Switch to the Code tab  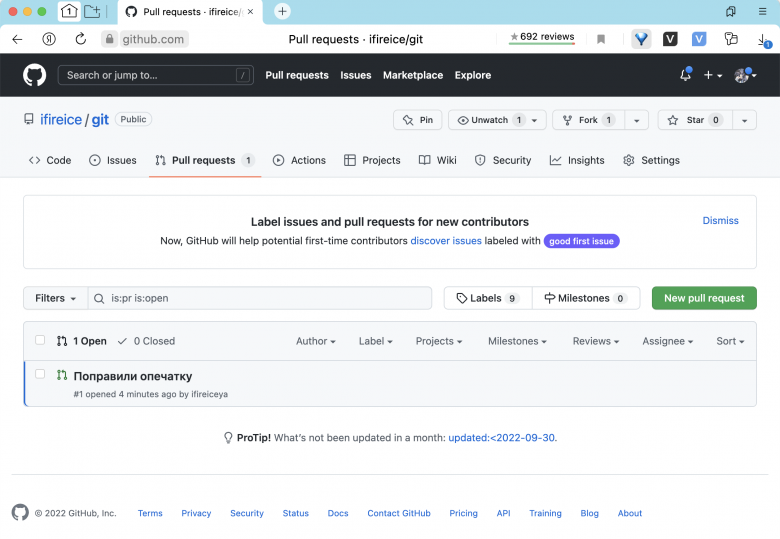point(50,160)
